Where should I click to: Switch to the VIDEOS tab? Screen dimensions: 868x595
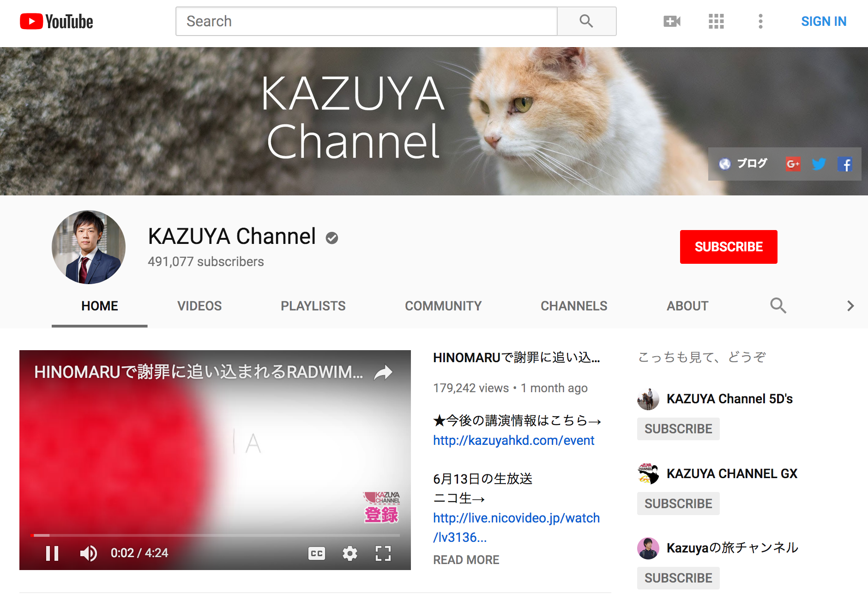[x=199, y=306]
